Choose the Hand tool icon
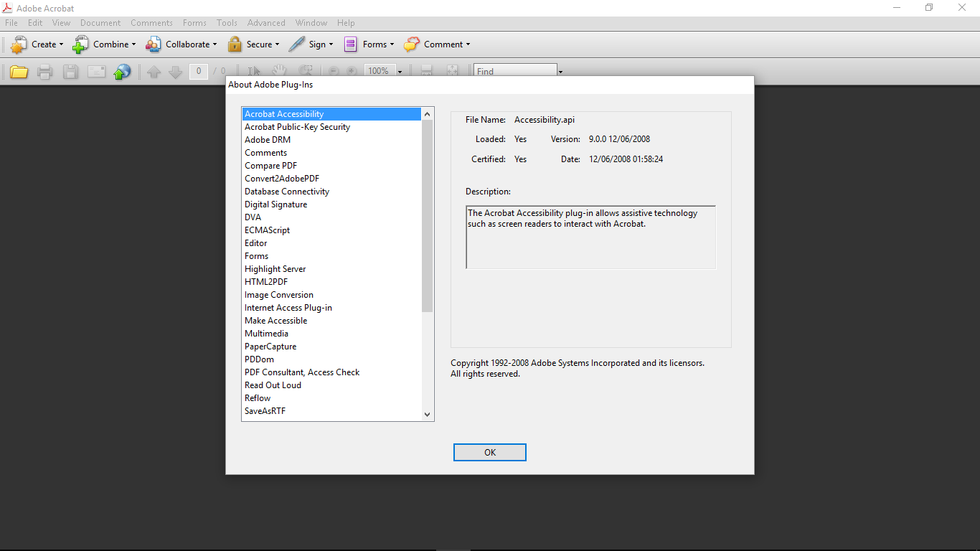This screenshot has height=551, width=980. 279,70
